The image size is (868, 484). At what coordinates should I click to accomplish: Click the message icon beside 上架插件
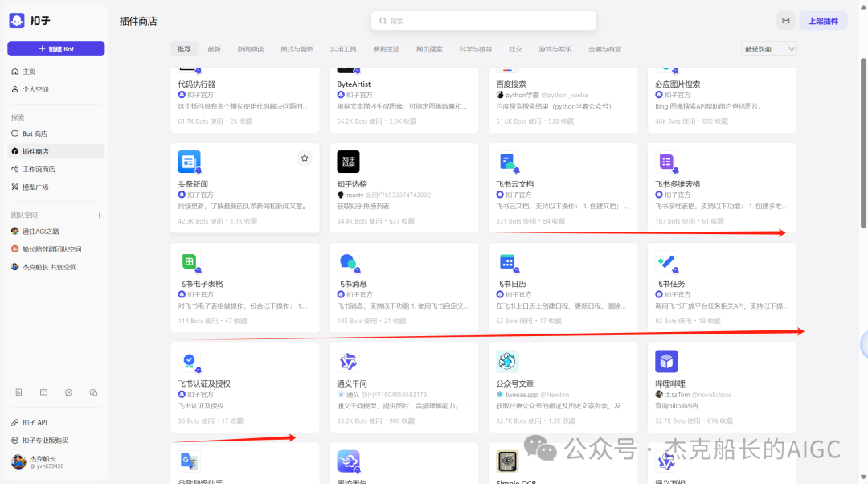click(785, 21)
